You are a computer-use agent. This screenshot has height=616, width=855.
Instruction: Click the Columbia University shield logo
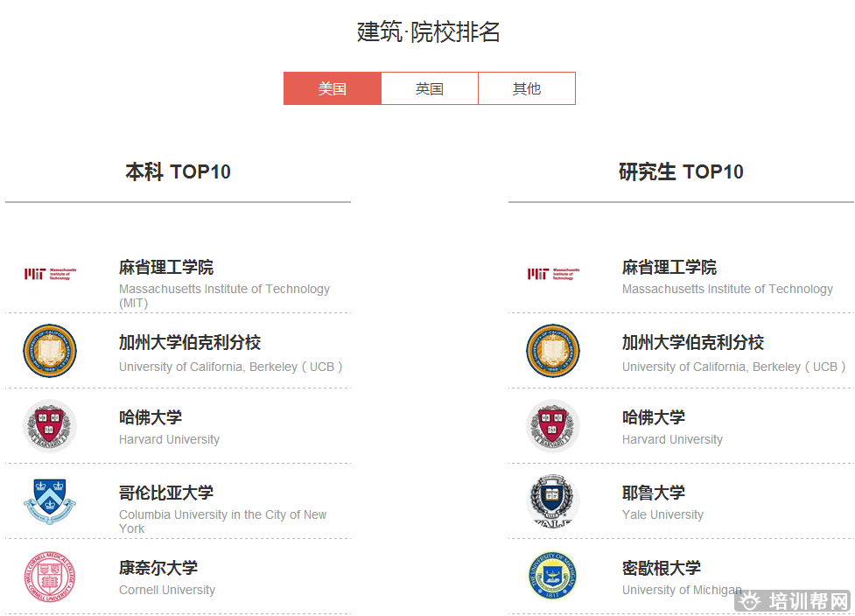click(x=50, y=501)
